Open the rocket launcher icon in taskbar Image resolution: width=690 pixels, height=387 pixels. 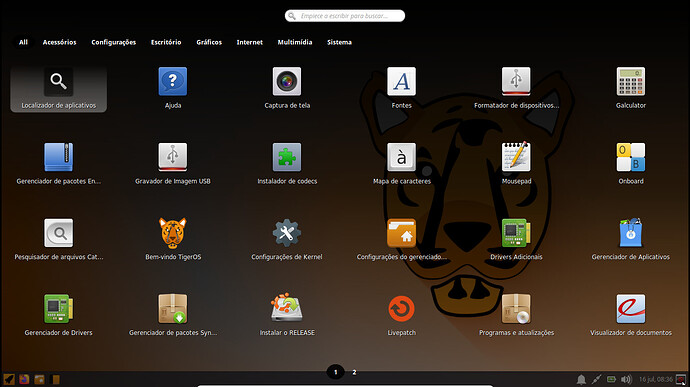(x=9, y=379)
